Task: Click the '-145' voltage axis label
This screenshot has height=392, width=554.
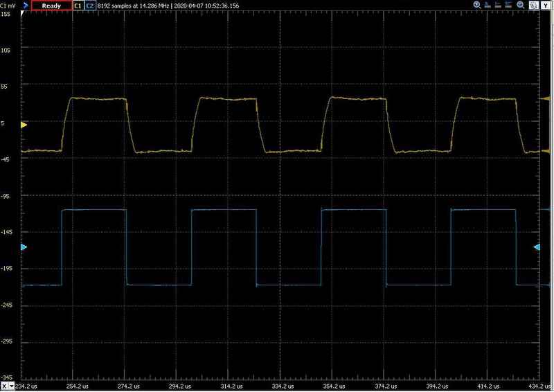Action: 6,232
